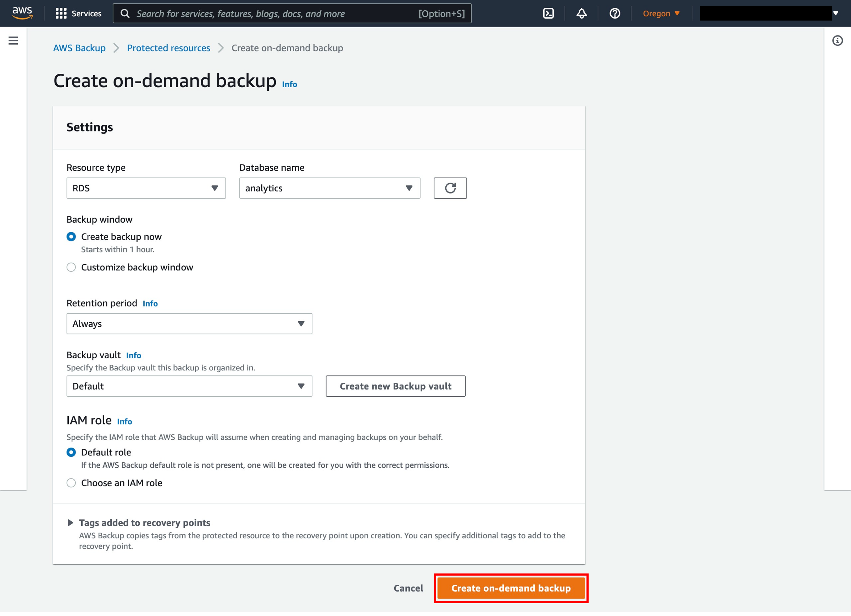This screenshot has width=851, height=616.
Task: Open Info link beside page title
Action: [x=289, y=84]
